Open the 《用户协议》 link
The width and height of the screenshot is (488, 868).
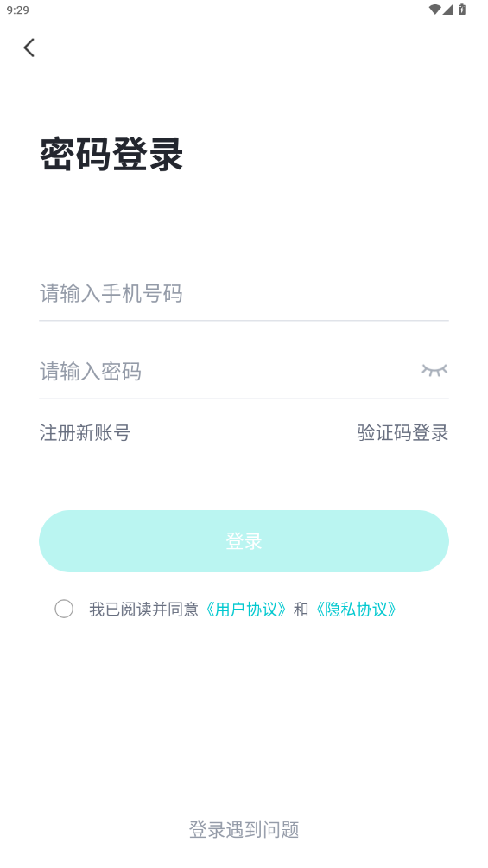(245, 610)
